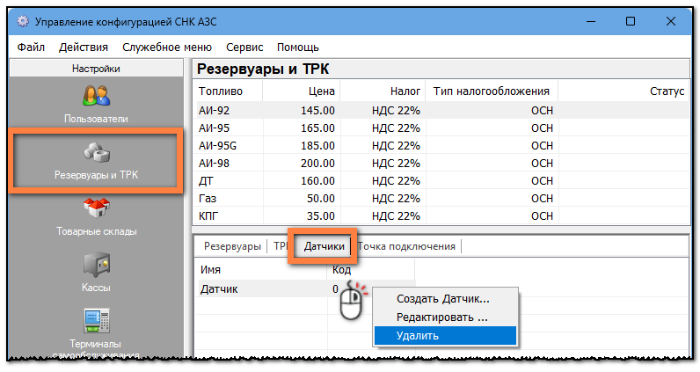The height and width of the screenshot is (372, 700).
Task: Open the Файл menu
Action: pyautogui.click(x=31, y=47)
